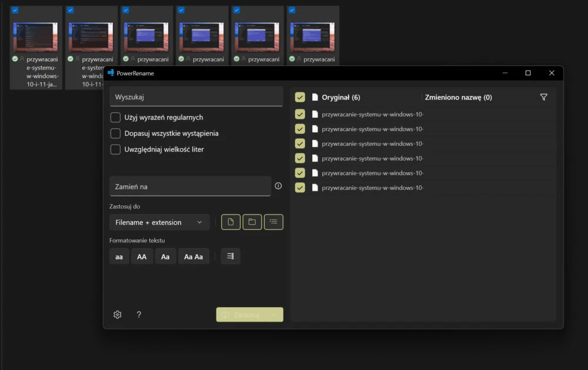588x370 pixels.
Task: Untick the first file row checkbox in PowerRename list
Action: [300, 114]
